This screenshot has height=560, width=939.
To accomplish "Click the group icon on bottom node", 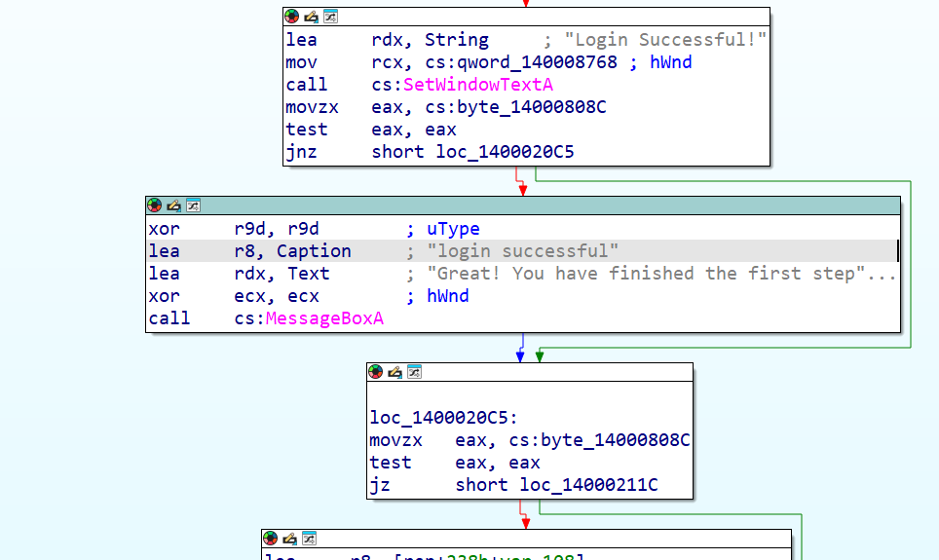I will [x=309, y=539].
